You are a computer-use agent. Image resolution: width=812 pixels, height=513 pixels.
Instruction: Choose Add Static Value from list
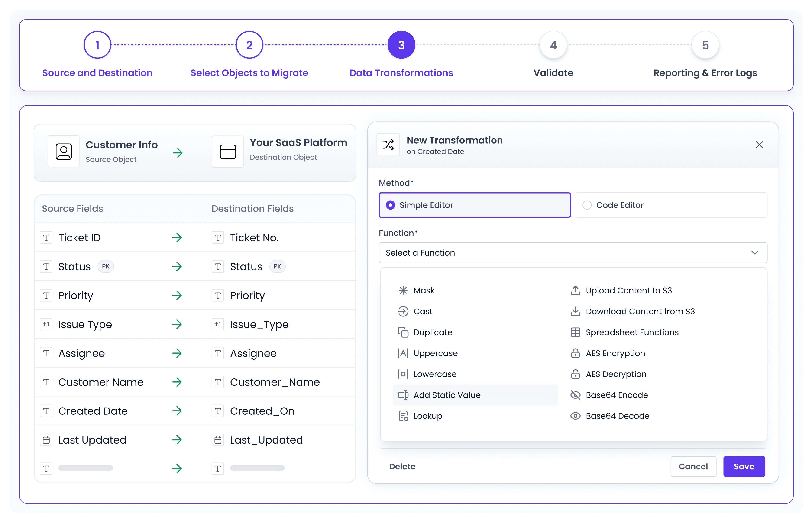click(447, 395)
